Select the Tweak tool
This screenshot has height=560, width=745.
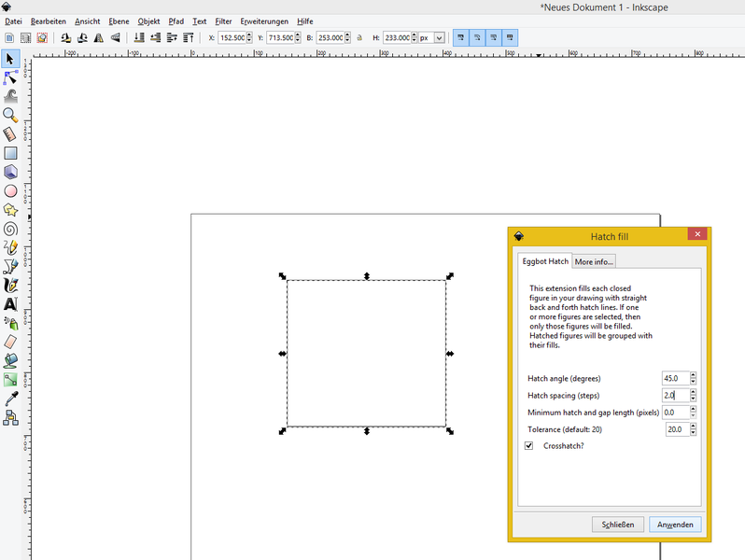(x=10, y=96)
